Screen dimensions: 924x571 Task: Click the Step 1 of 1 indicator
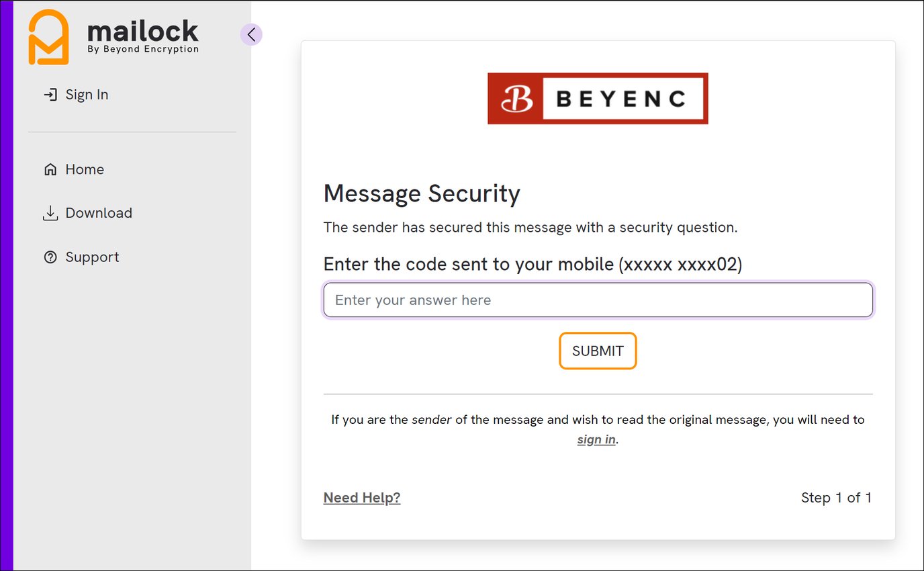836,497
